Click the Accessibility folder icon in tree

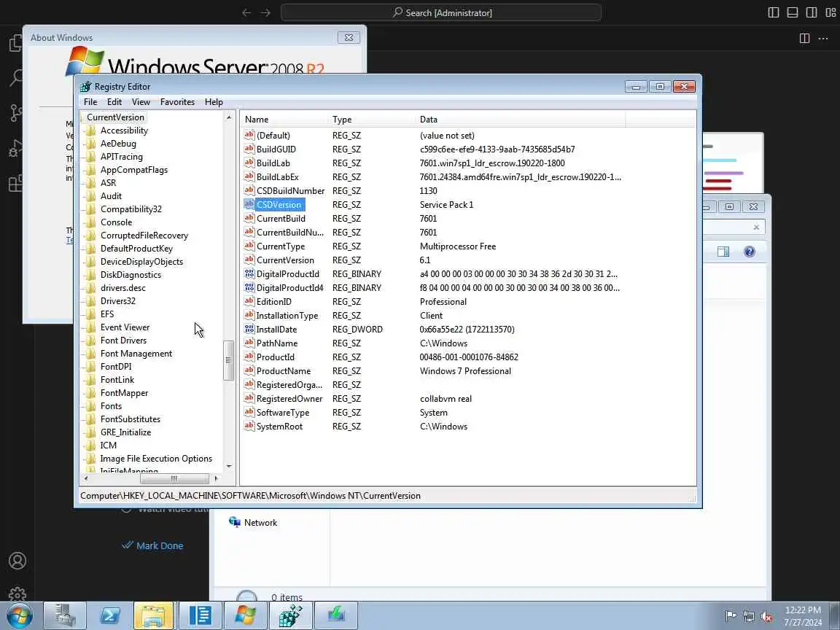pos(90,131)
